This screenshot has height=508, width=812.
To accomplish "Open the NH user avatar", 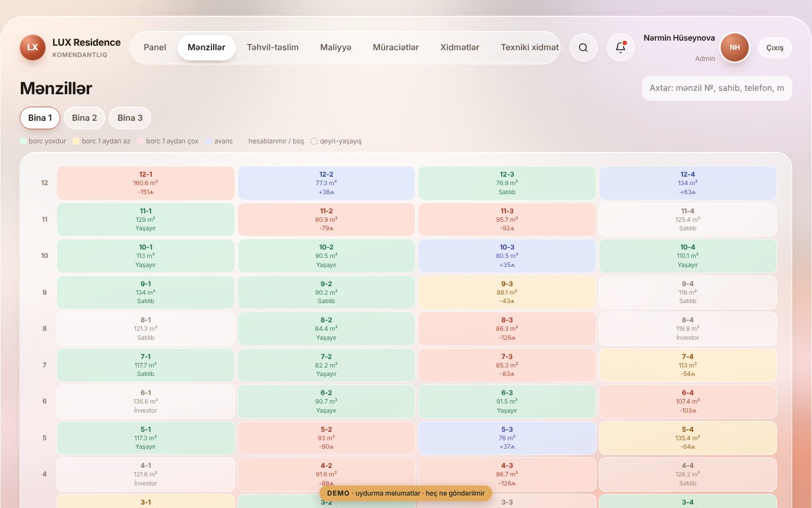I will [x=735, y=47].
